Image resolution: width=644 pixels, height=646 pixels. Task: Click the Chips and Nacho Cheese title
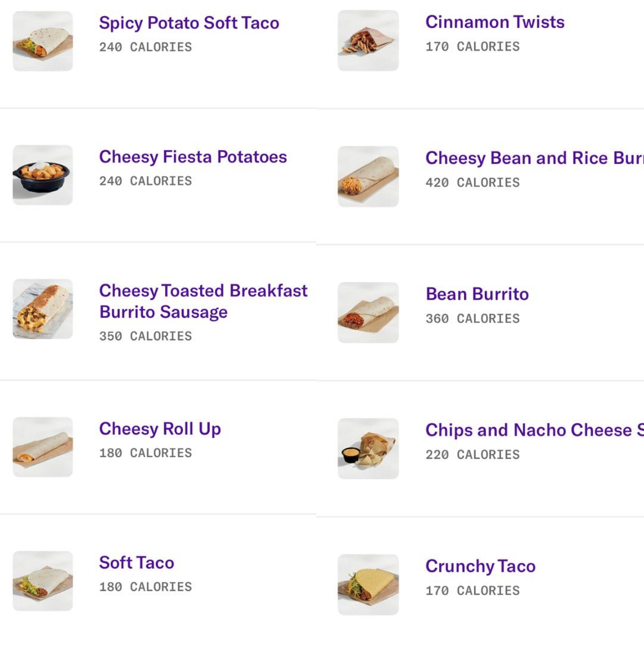pyautogui.click(x=534, y=430)
